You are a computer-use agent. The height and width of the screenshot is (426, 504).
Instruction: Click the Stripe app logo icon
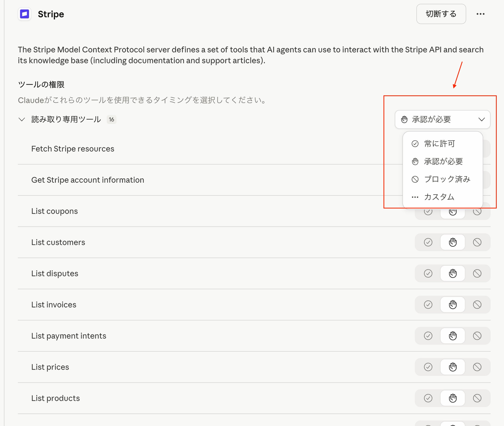tap(24, 14)
